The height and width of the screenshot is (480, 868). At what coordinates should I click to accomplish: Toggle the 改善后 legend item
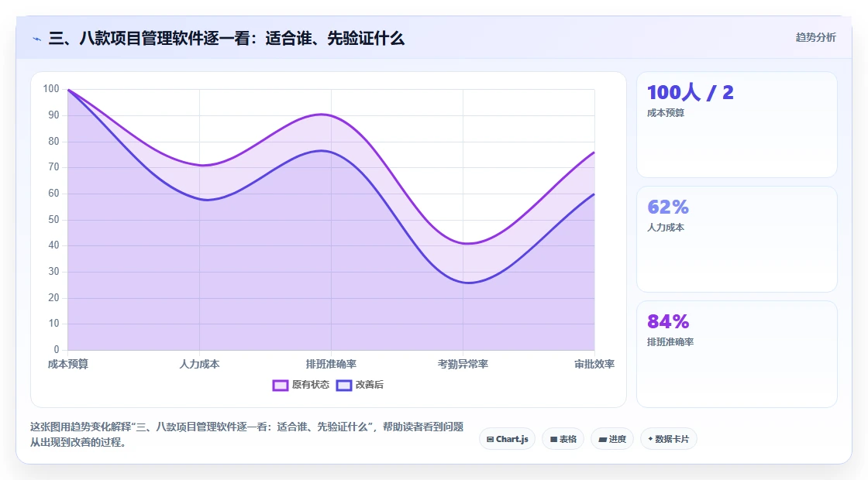[360, 385]
